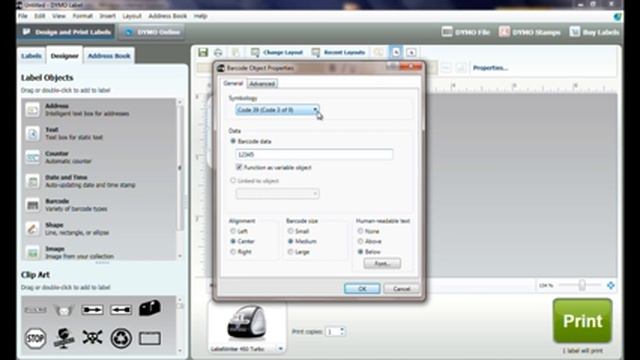Open Recent Layouts from the toolbar
This screenshot has height=360, width=640.
(x=338, y=52)
